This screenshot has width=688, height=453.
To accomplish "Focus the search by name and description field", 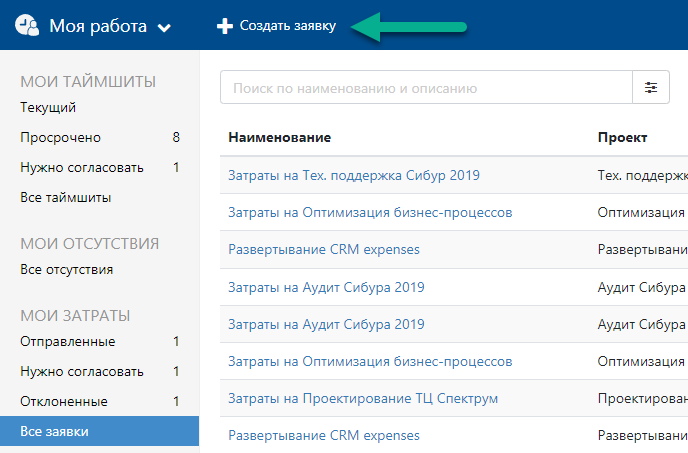I will click(x=426, y=87).
